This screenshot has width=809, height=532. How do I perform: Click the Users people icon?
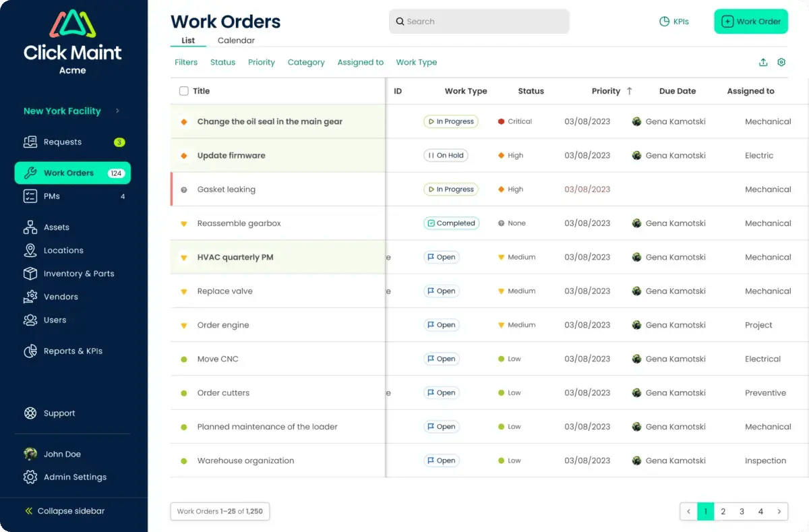pos(30,320)
